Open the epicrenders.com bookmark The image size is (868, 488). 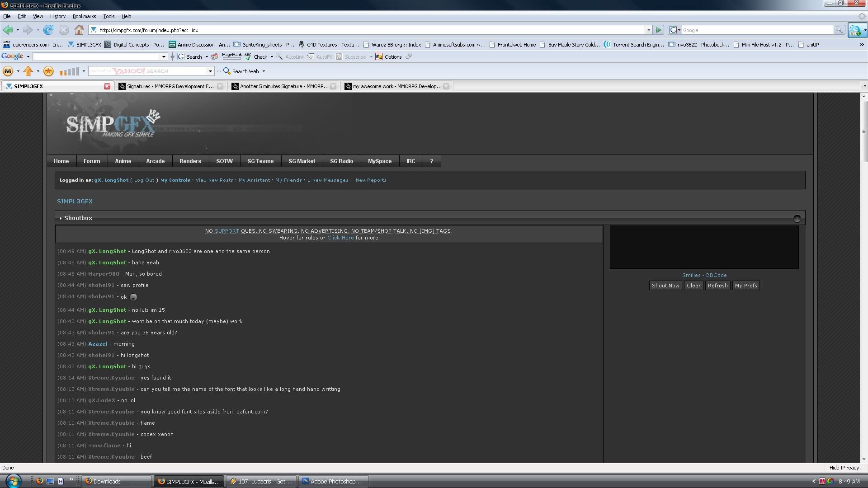pos(33,45)
